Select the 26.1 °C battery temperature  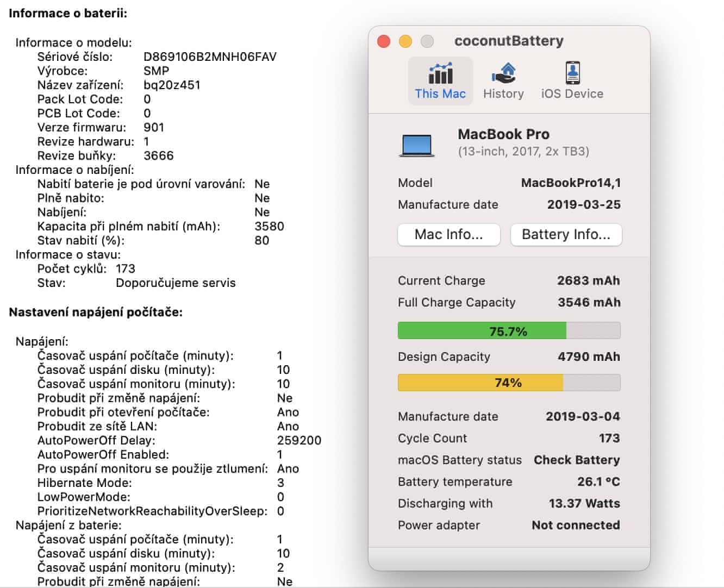coord(598,482)
